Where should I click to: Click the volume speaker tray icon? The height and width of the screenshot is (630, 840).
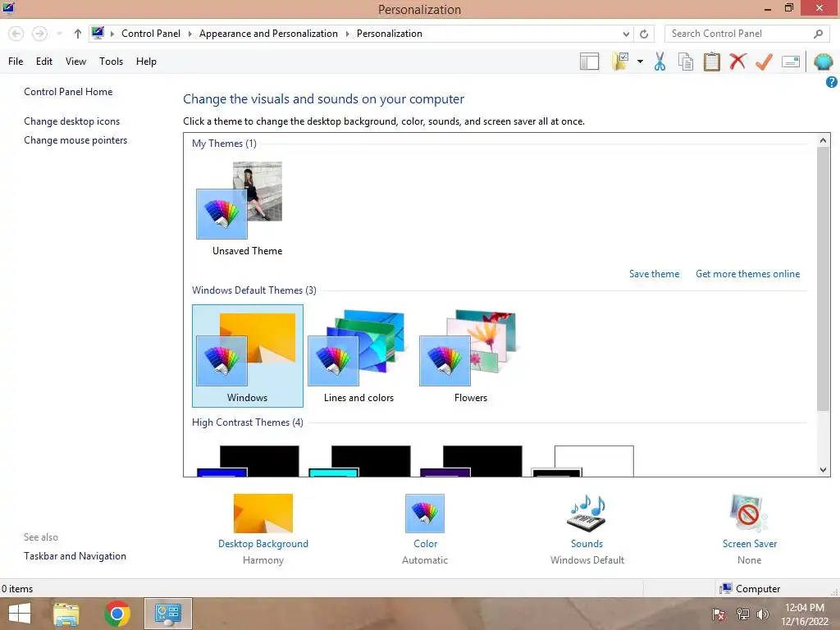763,614
